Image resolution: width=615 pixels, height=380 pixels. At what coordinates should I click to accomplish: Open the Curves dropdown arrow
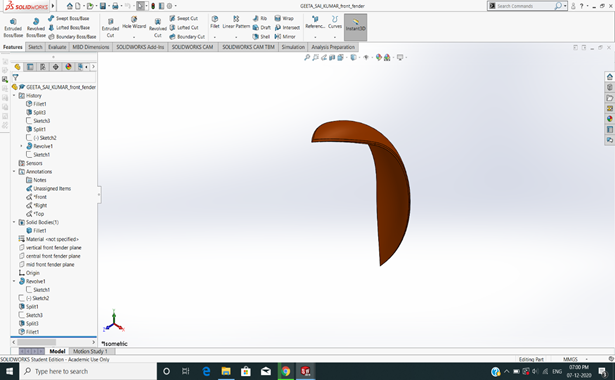[x=335, y=37]
